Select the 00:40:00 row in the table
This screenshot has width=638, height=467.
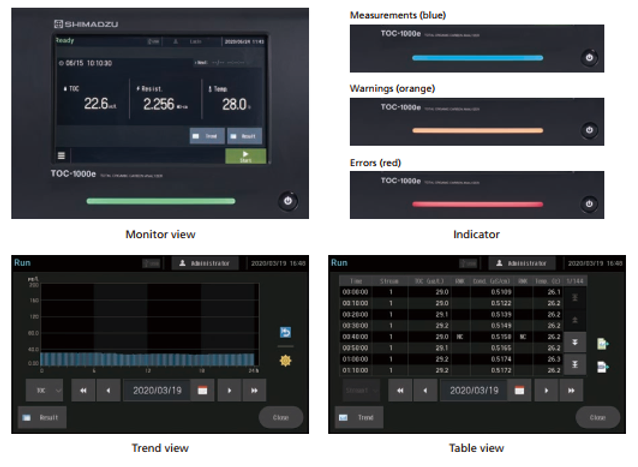pyautogui.click(x=451, y=337)
